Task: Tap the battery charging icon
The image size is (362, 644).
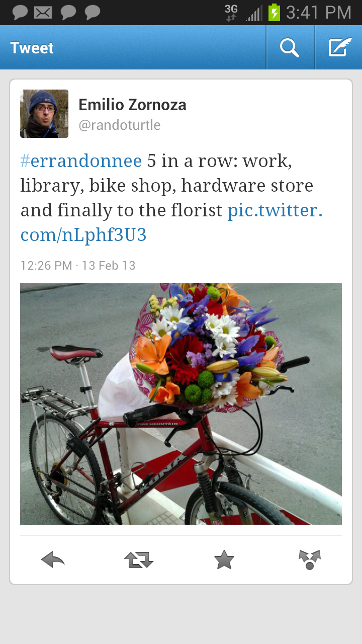Action: tap(274, 13)
